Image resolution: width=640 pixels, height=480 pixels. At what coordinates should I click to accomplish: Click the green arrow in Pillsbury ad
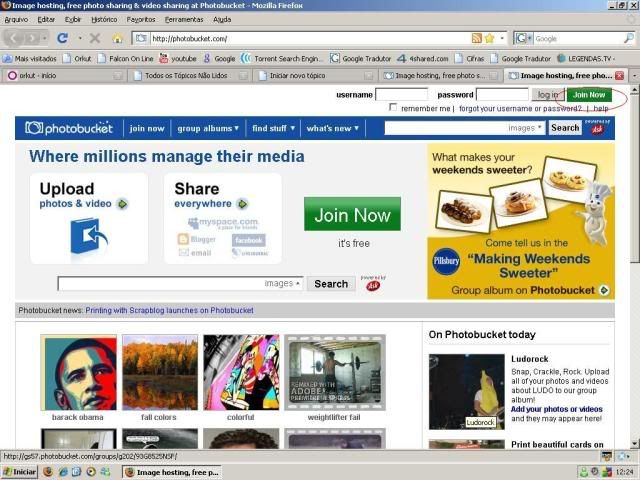(604, 290)
